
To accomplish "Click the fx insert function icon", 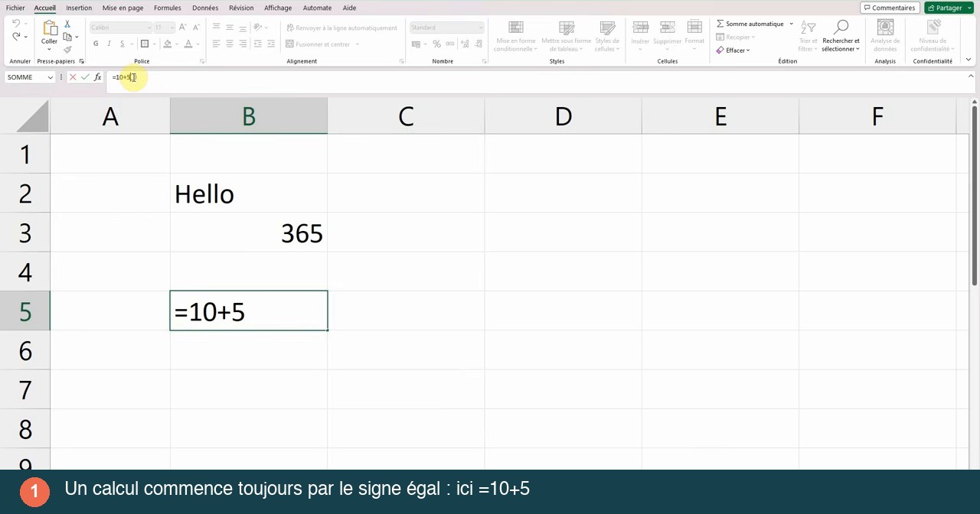I will click(x=97, y=77).
